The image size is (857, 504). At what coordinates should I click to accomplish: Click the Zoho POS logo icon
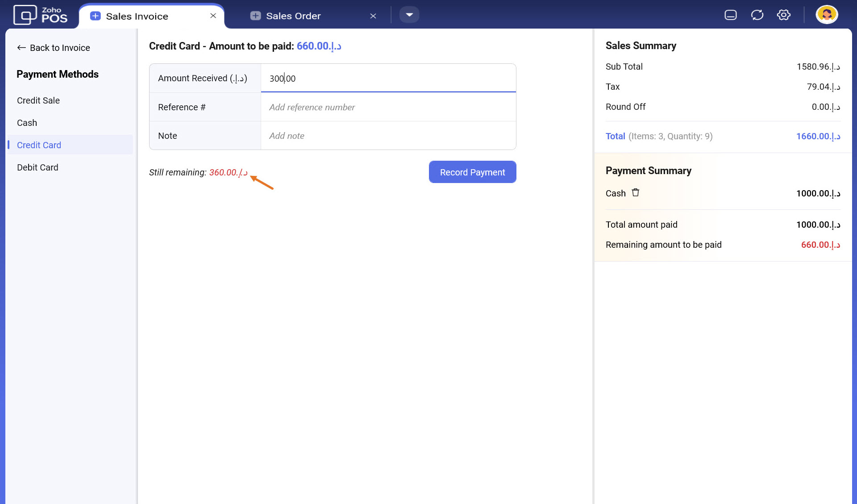point(25,15)
